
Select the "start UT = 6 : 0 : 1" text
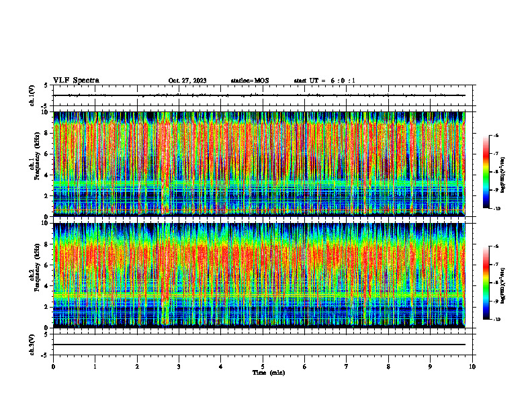click(324, 81)
